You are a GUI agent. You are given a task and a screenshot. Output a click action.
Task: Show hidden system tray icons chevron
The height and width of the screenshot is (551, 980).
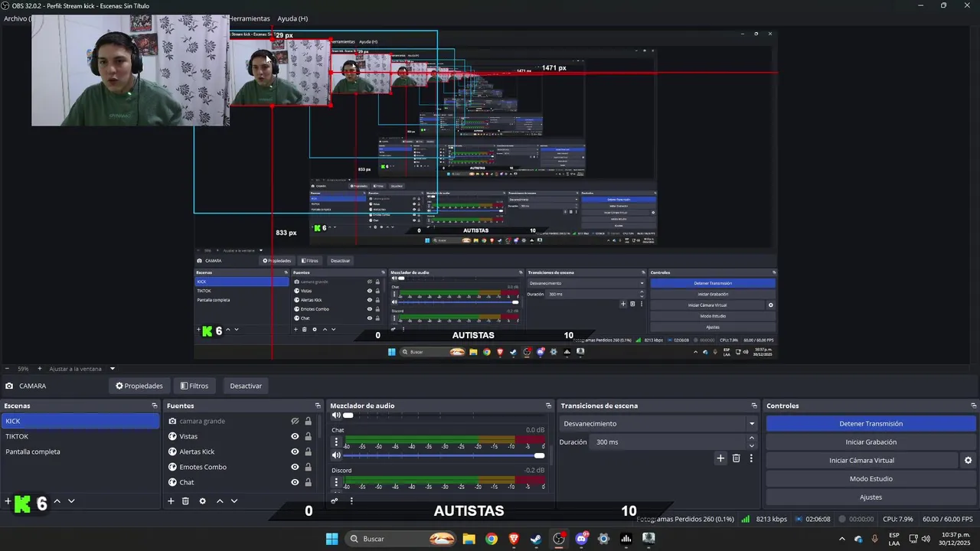842,539
